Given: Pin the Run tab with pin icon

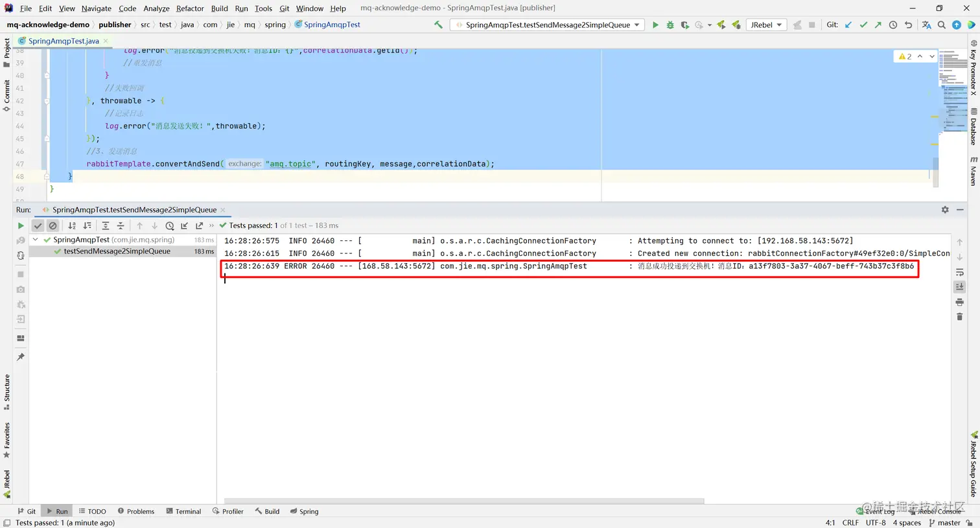Looking at the screenshot, I should (x=21, y=357).
